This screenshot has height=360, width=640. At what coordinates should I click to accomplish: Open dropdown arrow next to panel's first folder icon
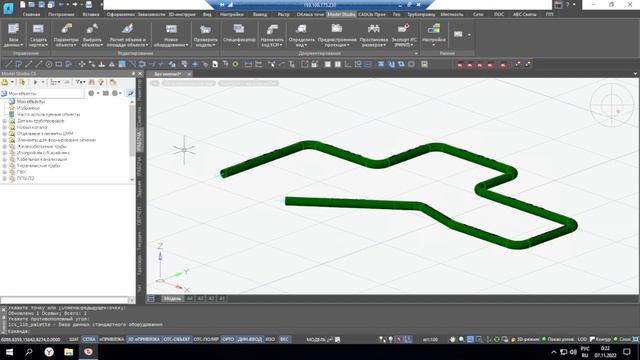point(12,82)
